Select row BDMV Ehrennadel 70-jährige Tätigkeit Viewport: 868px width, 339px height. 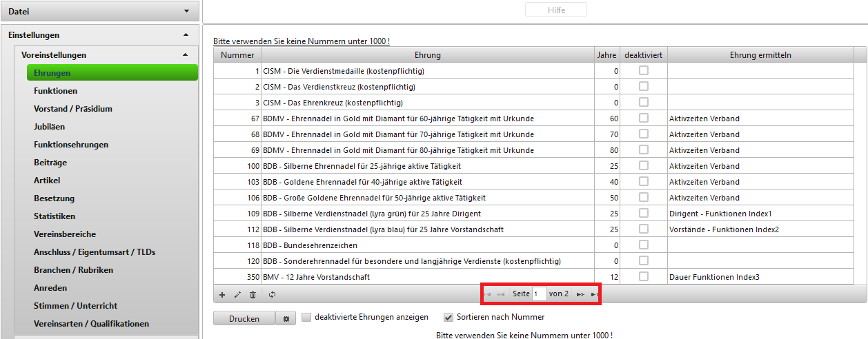pyautogui.click(x=533, y=134)
